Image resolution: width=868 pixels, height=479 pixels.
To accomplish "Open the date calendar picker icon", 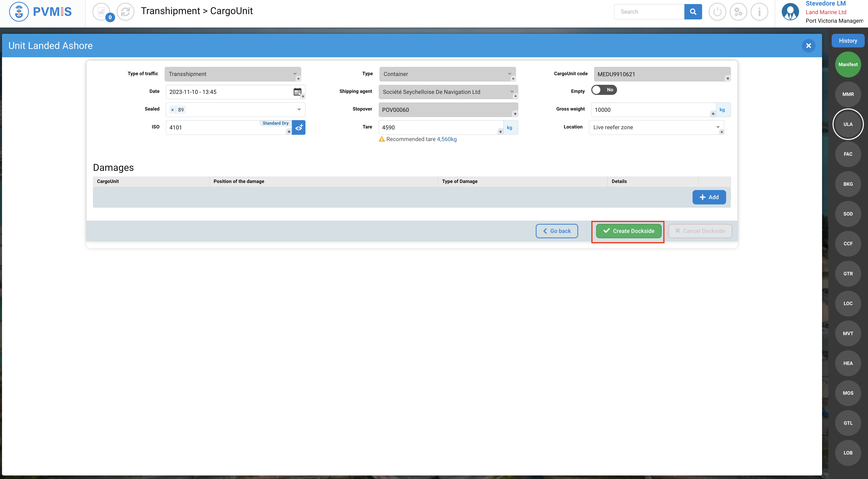I will [297, 92].
